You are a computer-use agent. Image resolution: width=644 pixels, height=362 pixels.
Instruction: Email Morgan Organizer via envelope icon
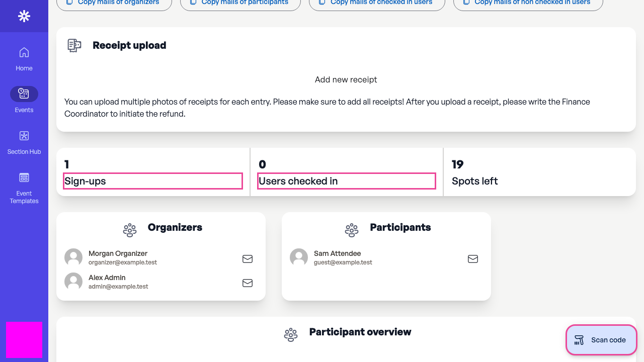coord(248,259)
